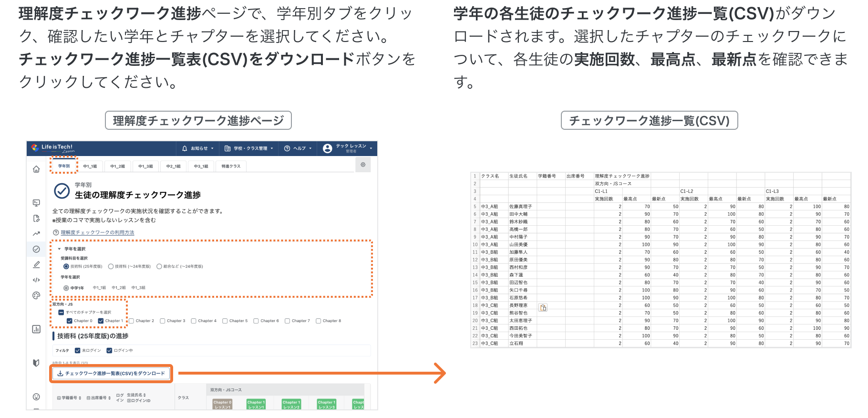This screenshot has width=868, height=418.
Task: Select the 技術科 (~24年度版) radio button
Action: pos(111,267)
